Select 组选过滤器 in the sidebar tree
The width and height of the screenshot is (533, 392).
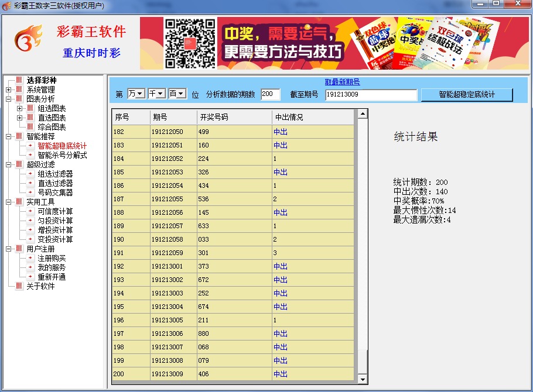pyautogui.click(x=55, y=174)
